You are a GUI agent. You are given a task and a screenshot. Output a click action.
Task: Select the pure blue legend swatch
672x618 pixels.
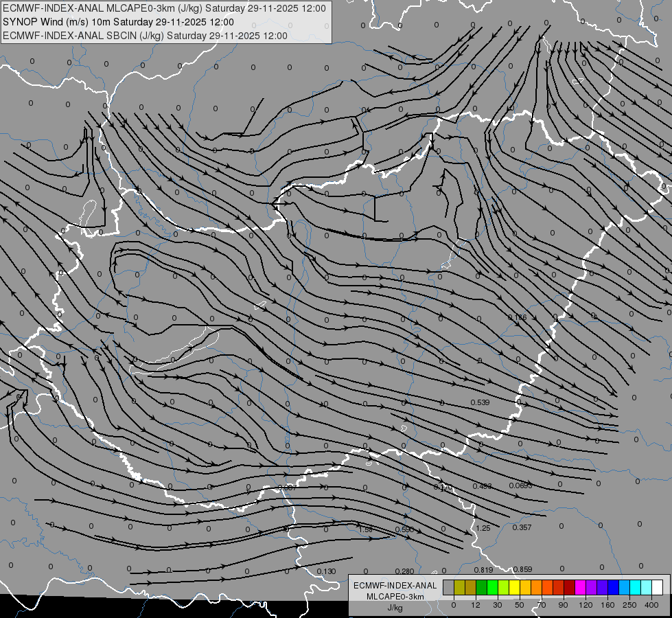614,587
